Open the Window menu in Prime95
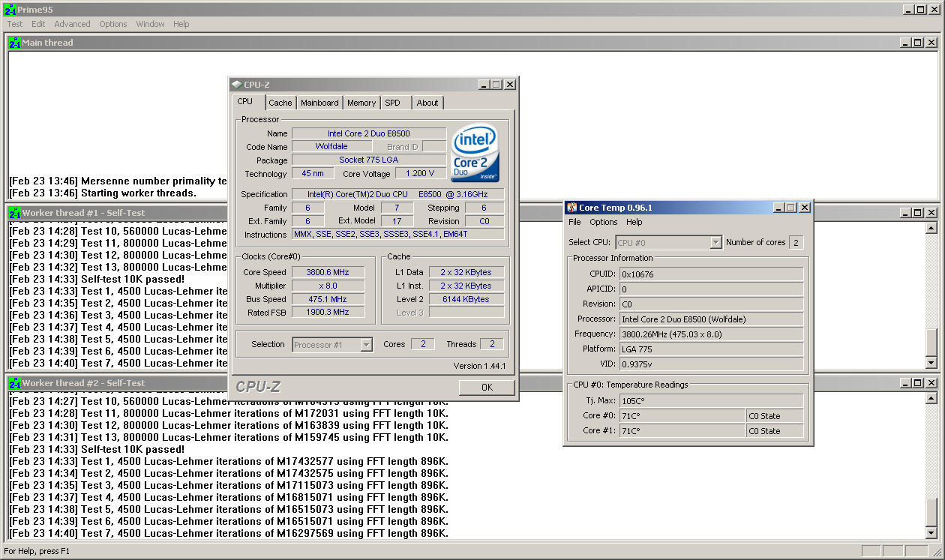This screenshot has width=945, height=560. tap(150, 24)
